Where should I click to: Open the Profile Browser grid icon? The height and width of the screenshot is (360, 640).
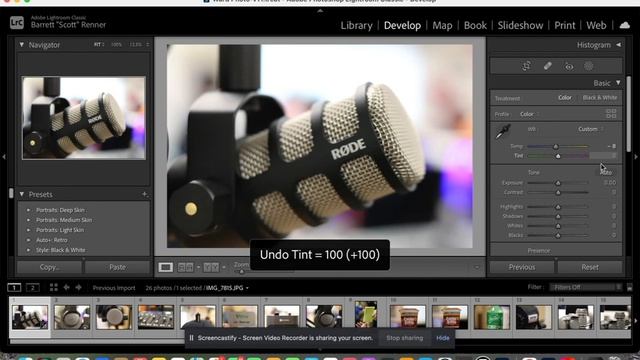[611, 114]
